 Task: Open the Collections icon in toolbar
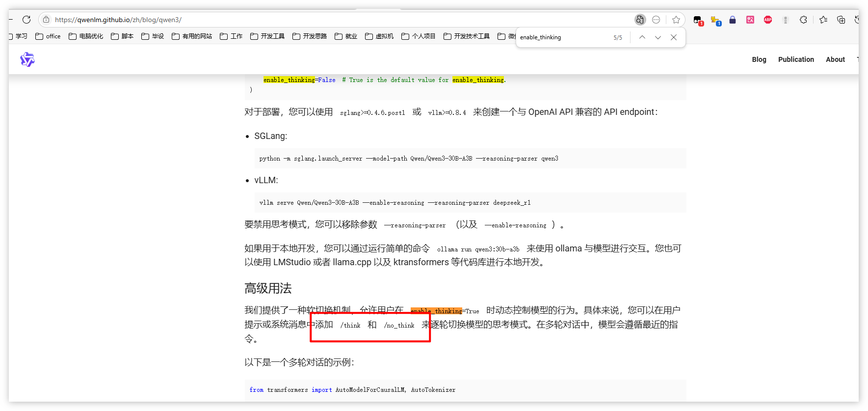[841, 20]
